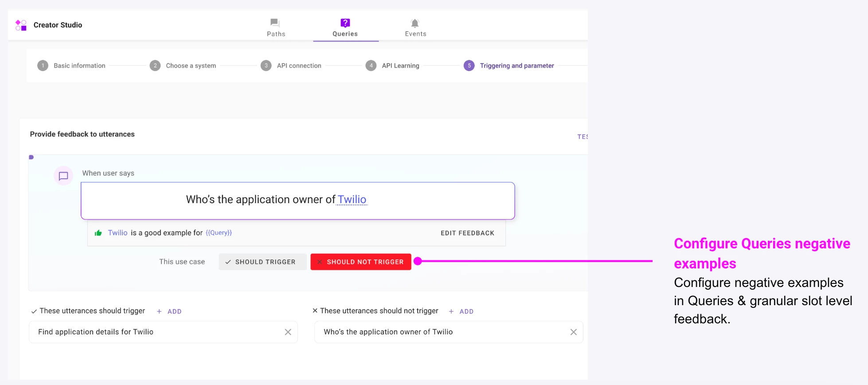
Task: Click the Creator Studio logo icon
Action: [x=21, y=25]
